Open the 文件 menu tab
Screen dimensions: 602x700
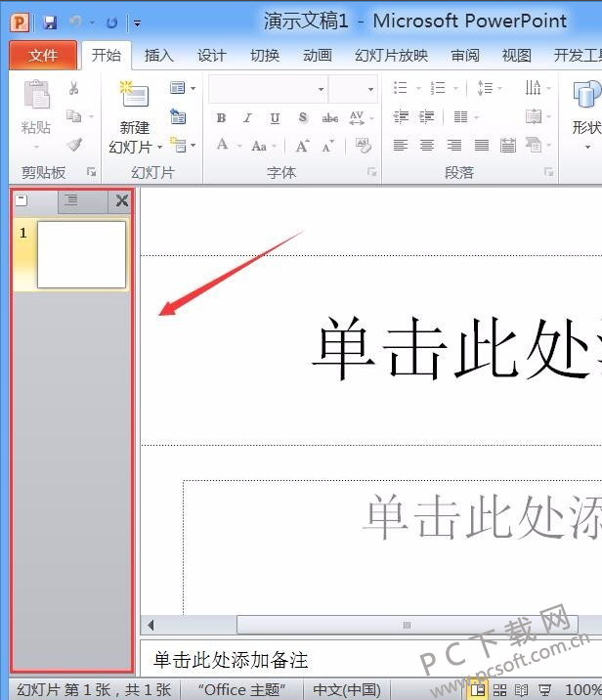(43, 56)
